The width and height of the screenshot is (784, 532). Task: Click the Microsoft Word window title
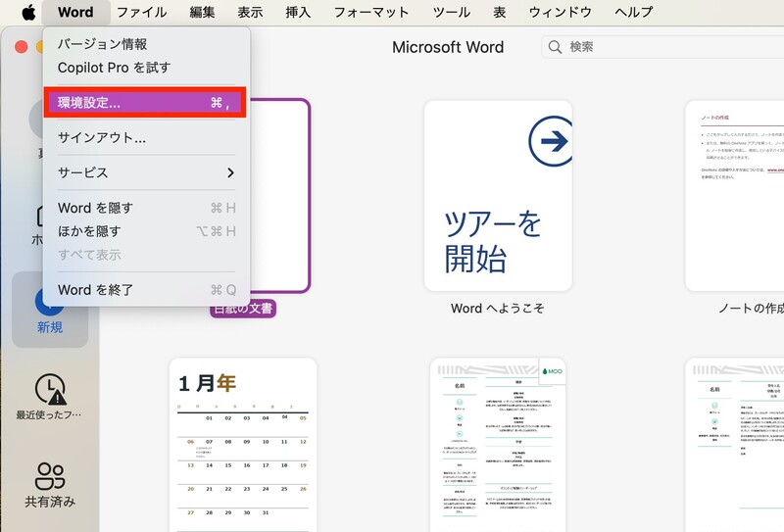[448, 47]
